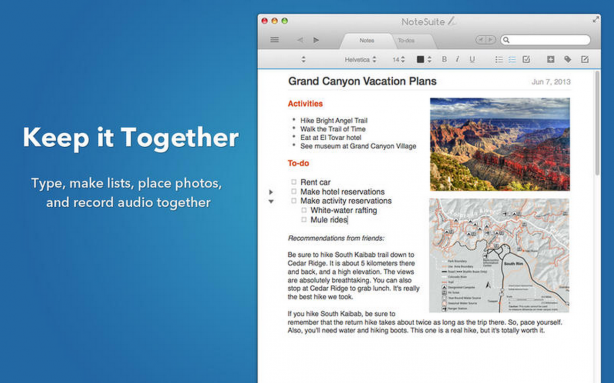Open the Helvetica font dropdown
Screen dimensions: 614x383
coord(360,60)
